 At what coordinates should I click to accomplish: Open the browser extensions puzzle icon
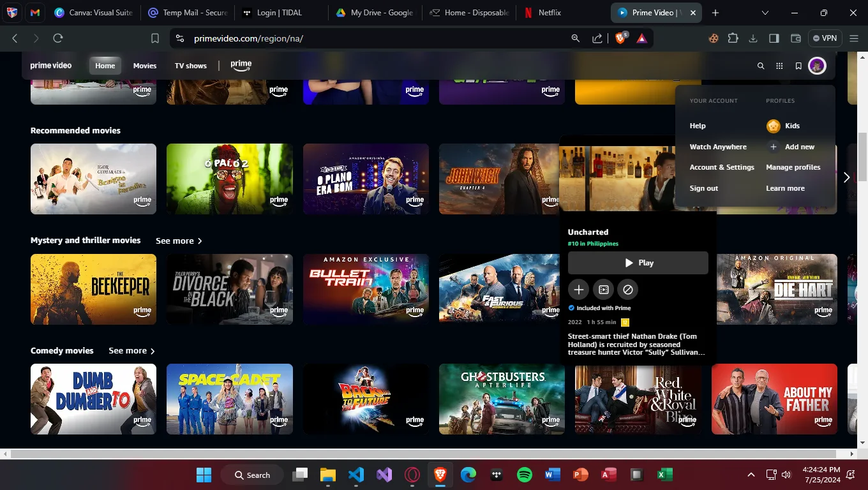(x=733, y=38)
